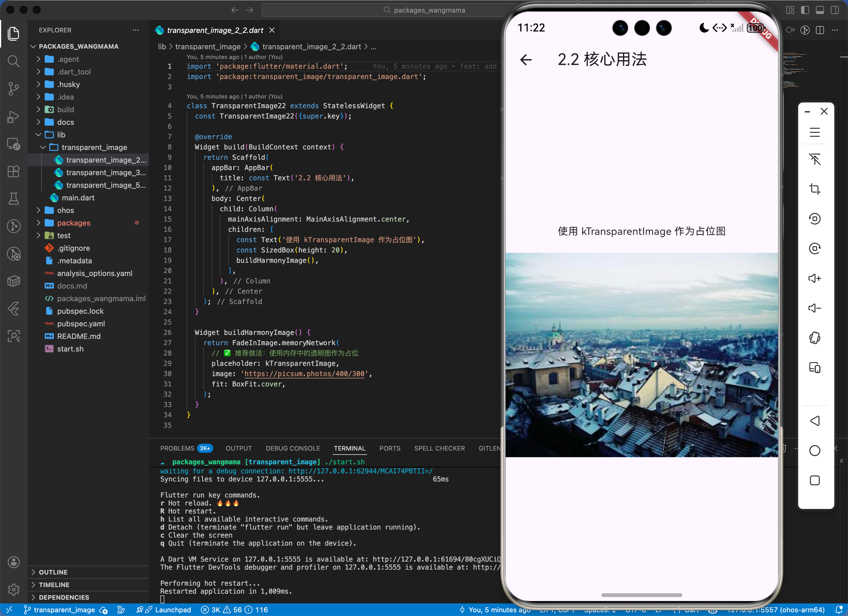Click emulator volume up icon

click(814, 279)
